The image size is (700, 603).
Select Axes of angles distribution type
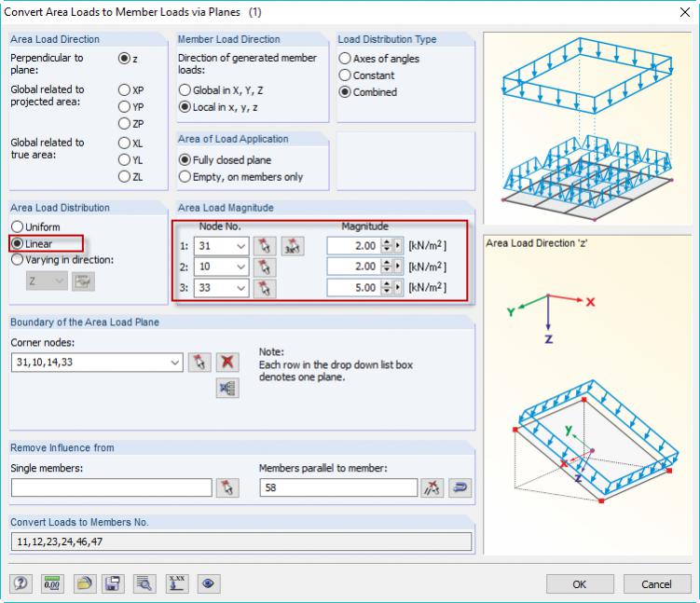click(345, 59)
